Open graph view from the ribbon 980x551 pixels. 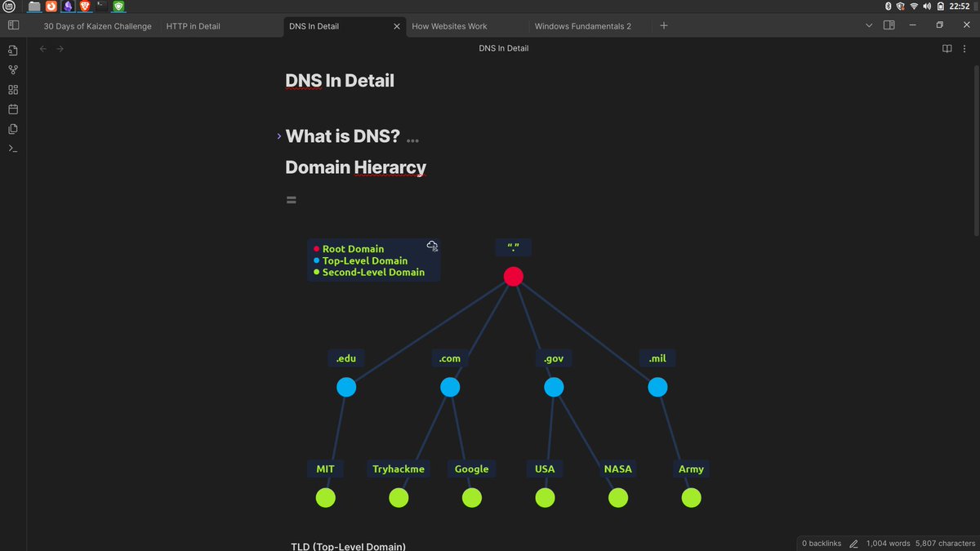(13, 70)
